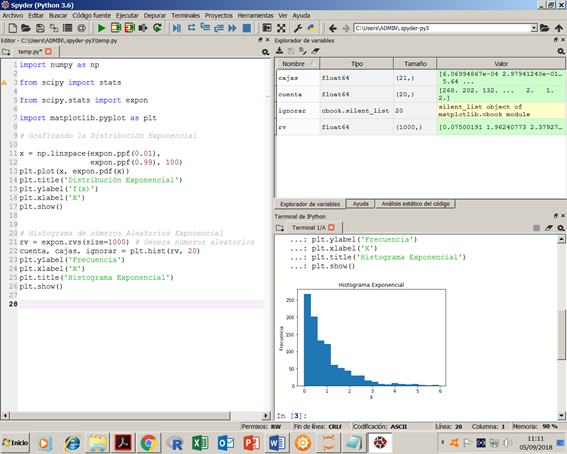Run cell and advance icon
567x454 pixels.
tap(130, 28)
